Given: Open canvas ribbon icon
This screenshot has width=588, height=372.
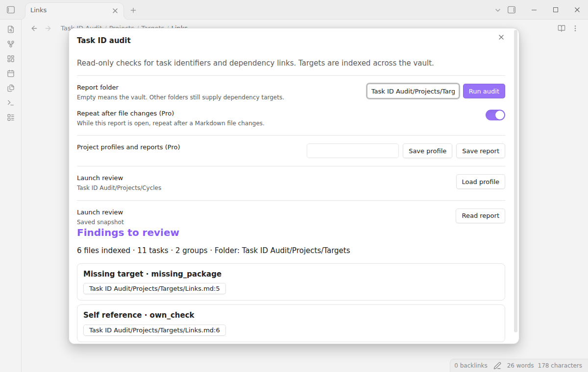Looking at the screenshot, I should click(x=11, y=59).
